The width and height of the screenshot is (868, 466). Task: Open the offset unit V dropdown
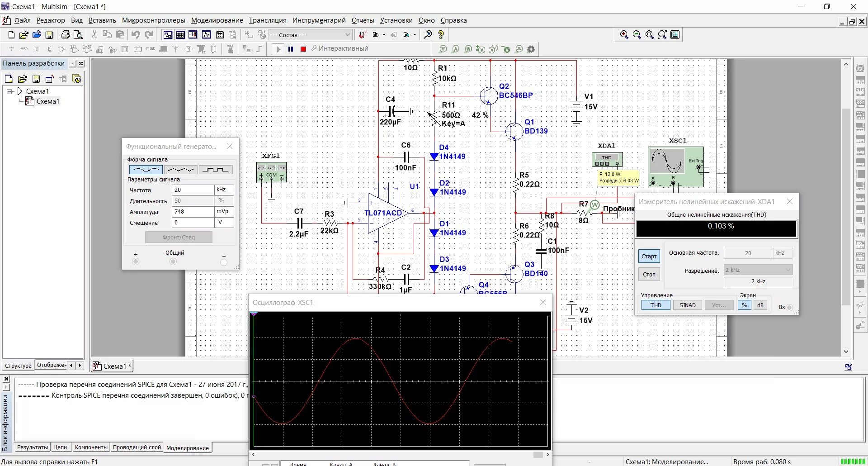point(224,223)
